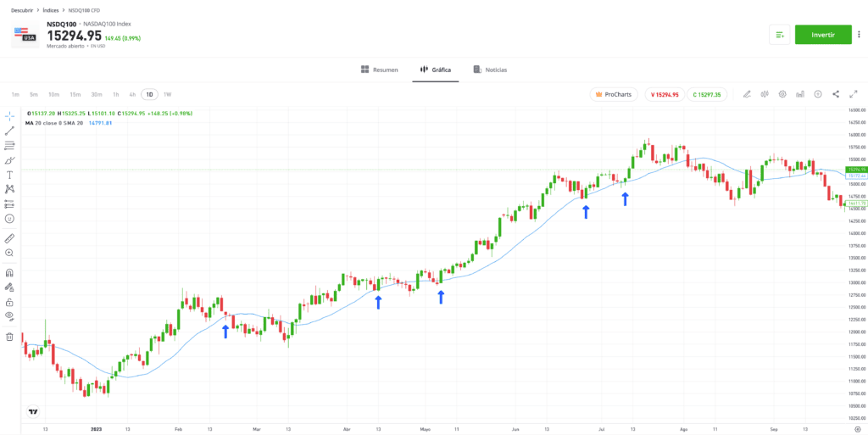Share the chart via share icon
This screenshot has height=435, width=868.
(x=836, y=94)
